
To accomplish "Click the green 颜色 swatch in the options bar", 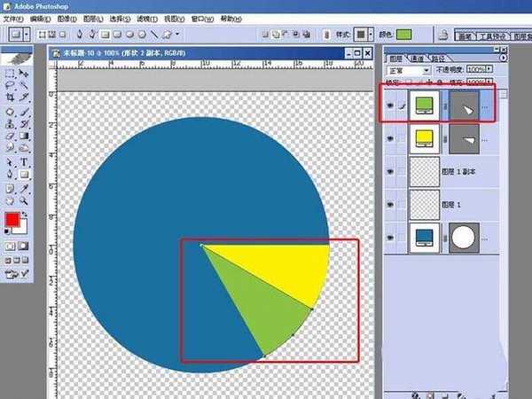I will pos(404,35).
